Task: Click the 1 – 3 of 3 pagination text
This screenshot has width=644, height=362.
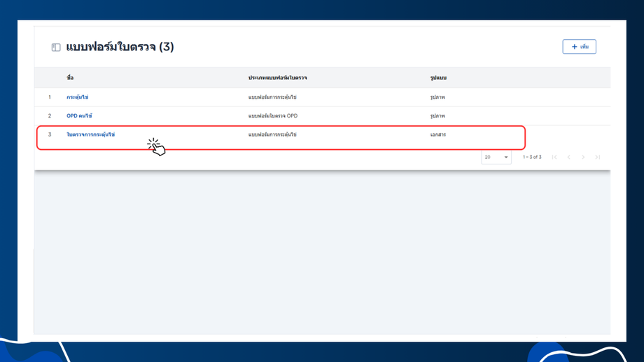Action: (x=532, y=157)
